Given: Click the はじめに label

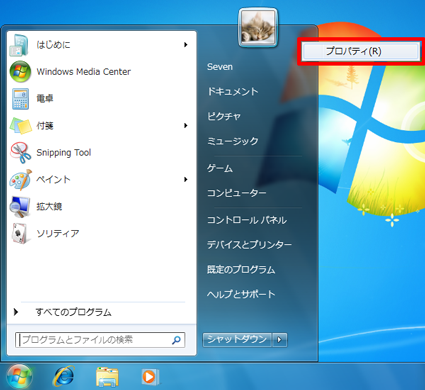Looking at the screenshot, I should (x=53, y=45).
